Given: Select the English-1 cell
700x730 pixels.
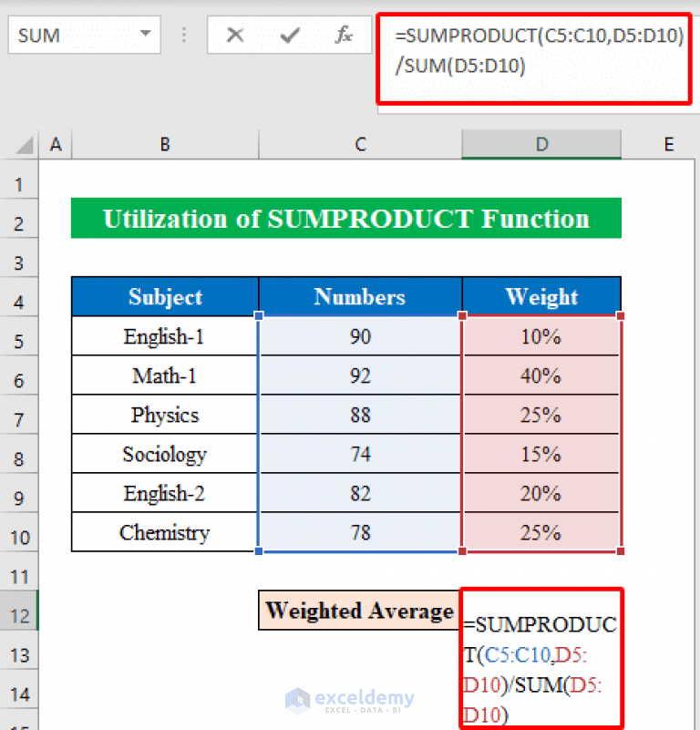Looking at the screenshot, I should [x=165, y=336].
